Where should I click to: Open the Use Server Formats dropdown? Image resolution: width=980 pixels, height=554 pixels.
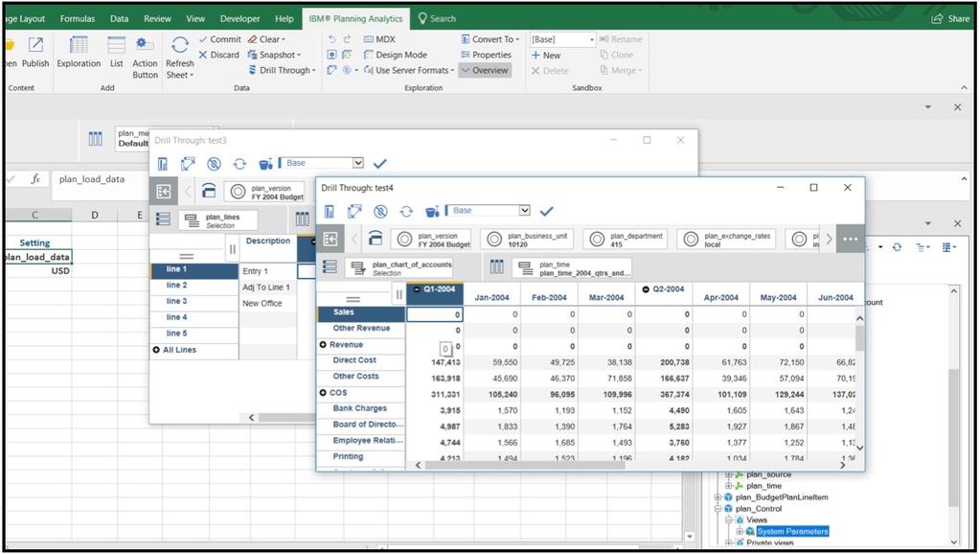pyautogui.click(x=409, y=71)
